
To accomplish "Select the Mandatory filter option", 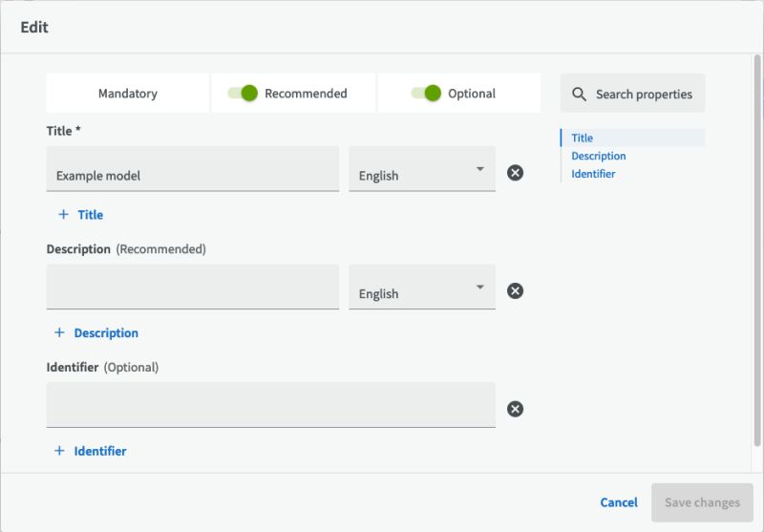I will (x=128, y=94).
